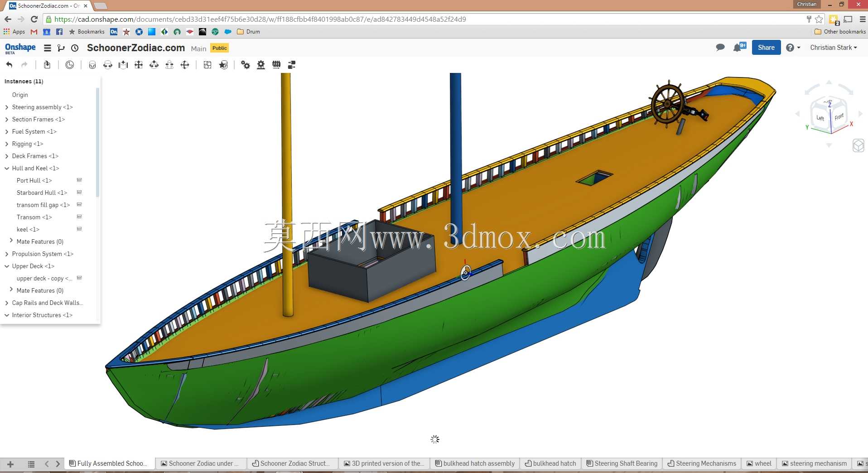Image resolution: width=868 pixels, height=473 pixels.
Task: Click icon beside keel <1>
Action: 79,229
